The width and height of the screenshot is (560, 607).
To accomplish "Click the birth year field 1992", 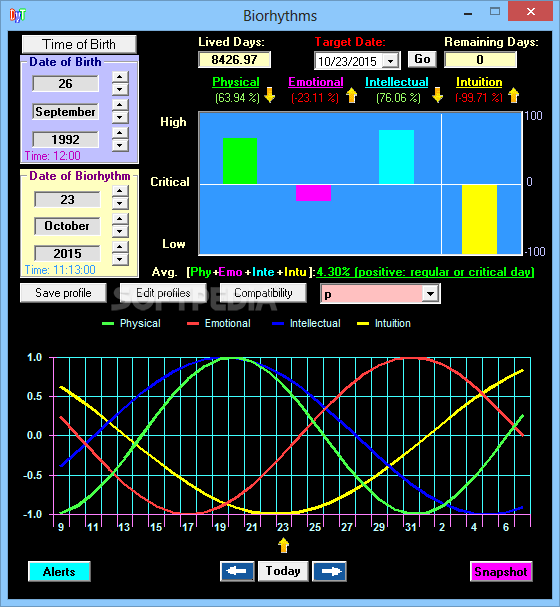I will click(x=65, y=139).
